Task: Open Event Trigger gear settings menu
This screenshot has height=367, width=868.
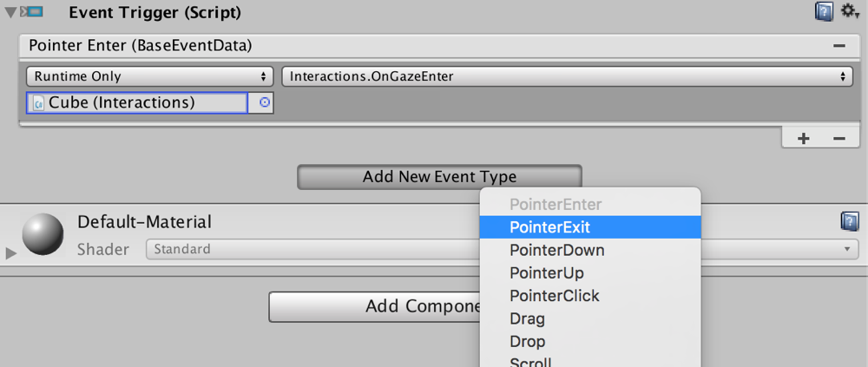Action: pos(850,11)
